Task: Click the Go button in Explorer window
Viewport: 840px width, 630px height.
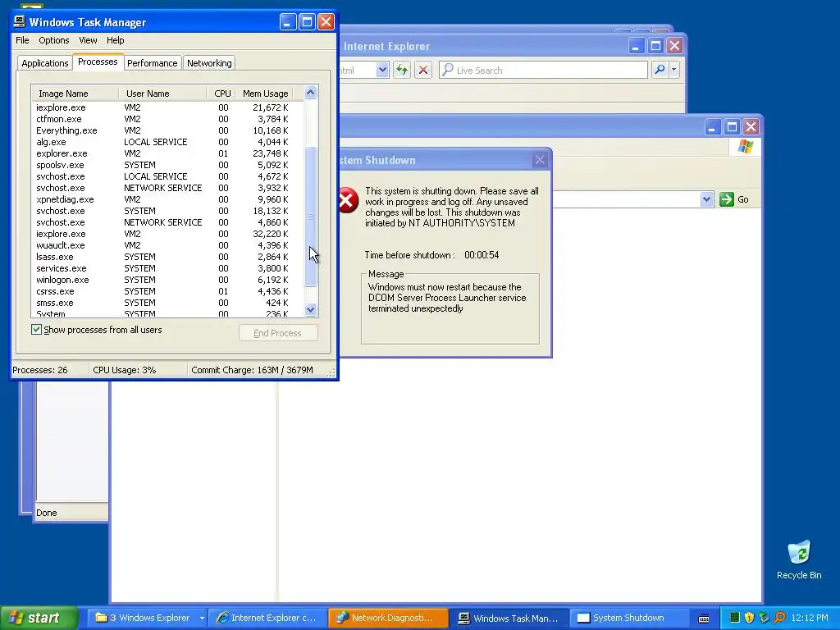Action: point(734,199)
